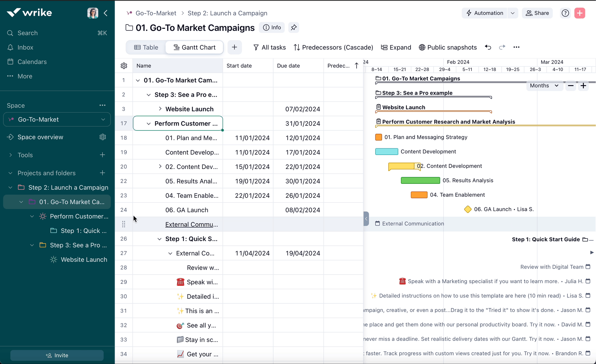This screenshot has height=364, width=596.
Task: Open the Go-To-Market space selector
Action: [x=57, y=120]
